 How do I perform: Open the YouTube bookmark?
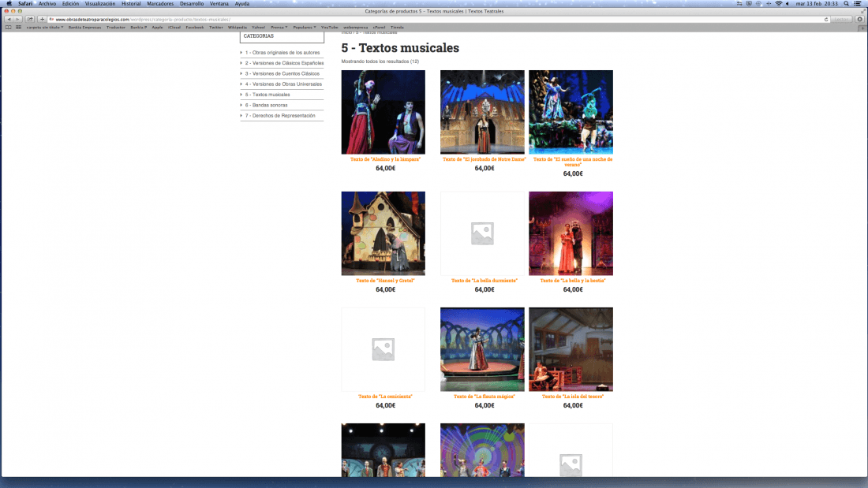[x=329, y=27]
